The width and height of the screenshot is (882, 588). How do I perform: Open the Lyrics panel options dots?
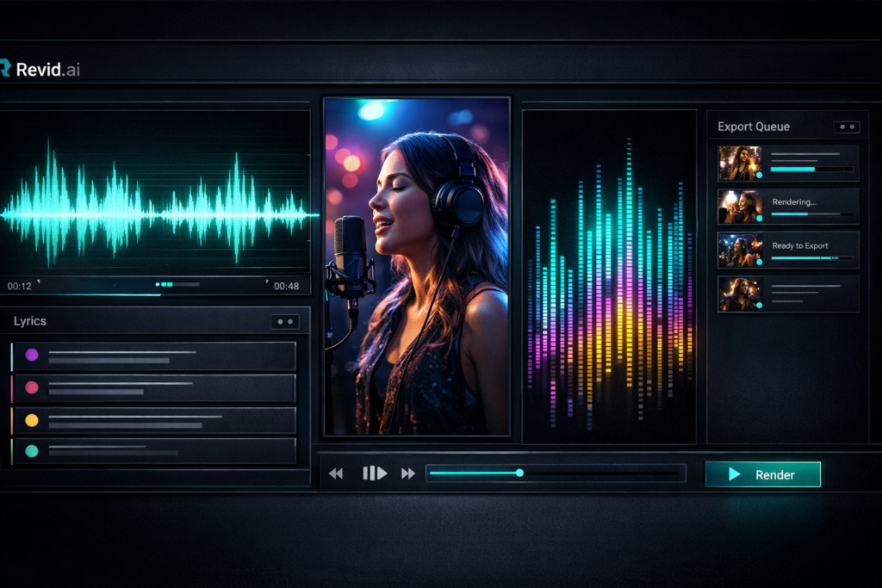click(284, 321)
